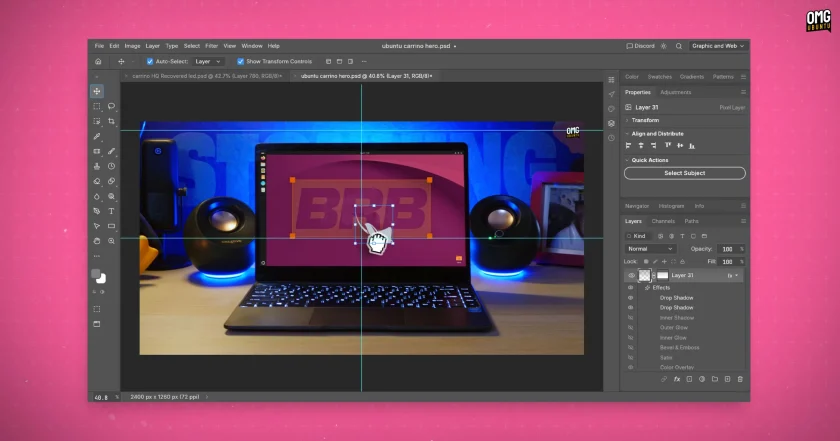Choose the Crop tool

(111, 121)
